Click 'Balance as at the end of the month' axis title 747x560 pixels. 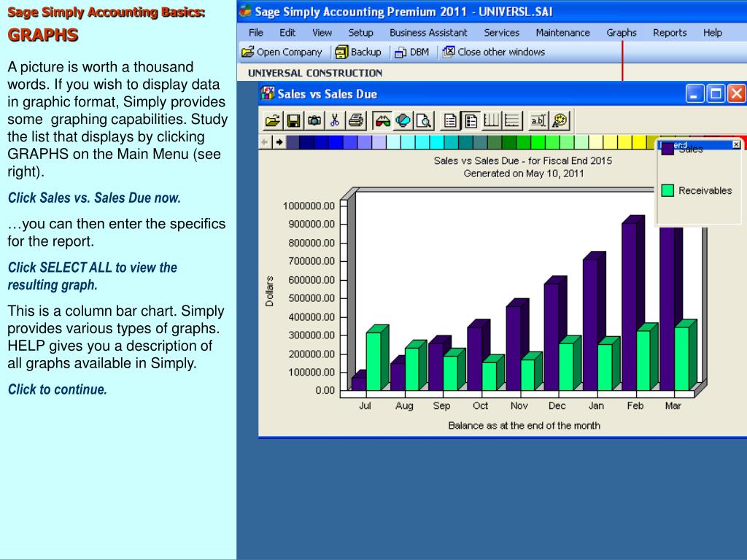524,425
